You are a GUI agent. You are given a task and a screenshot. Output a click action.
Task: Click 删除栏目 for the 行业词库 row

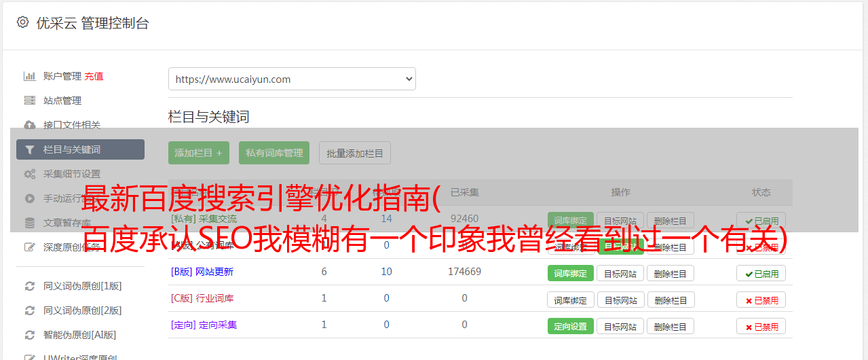[x=671, y=300]
